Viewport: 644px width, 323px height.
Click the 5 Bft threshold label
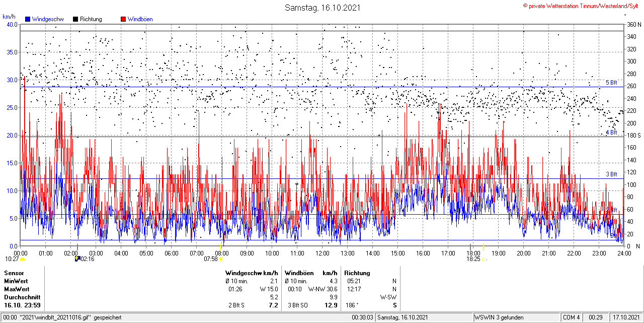(611, 83)
